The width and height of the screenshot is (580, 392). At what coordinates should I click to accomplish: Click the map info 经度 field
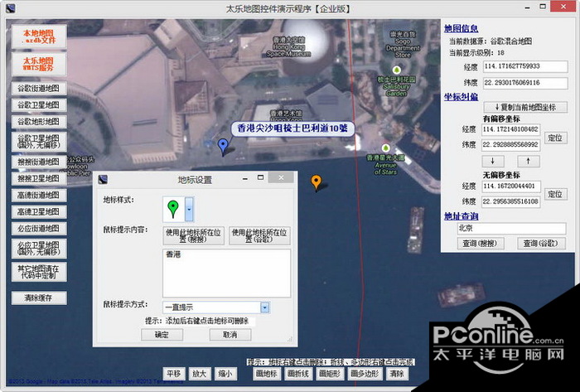525,66
